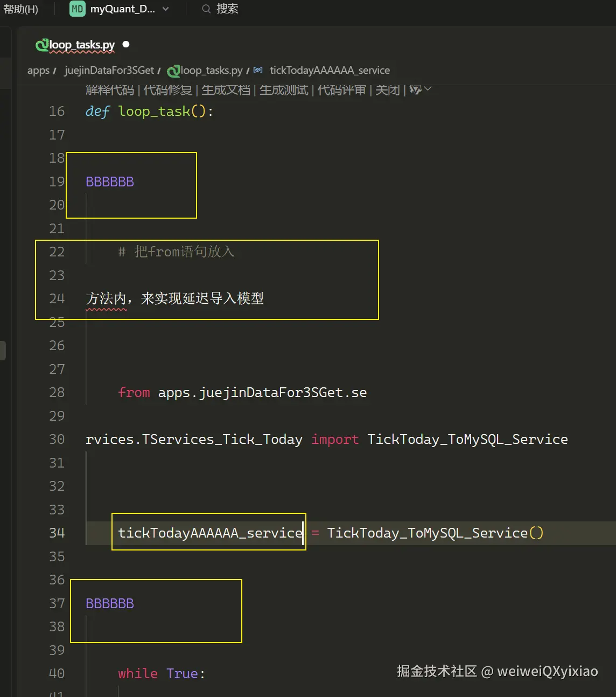Select the loop_tasks.py editor tab
This screenshot has height=697, width=616.
click(81, 45)
